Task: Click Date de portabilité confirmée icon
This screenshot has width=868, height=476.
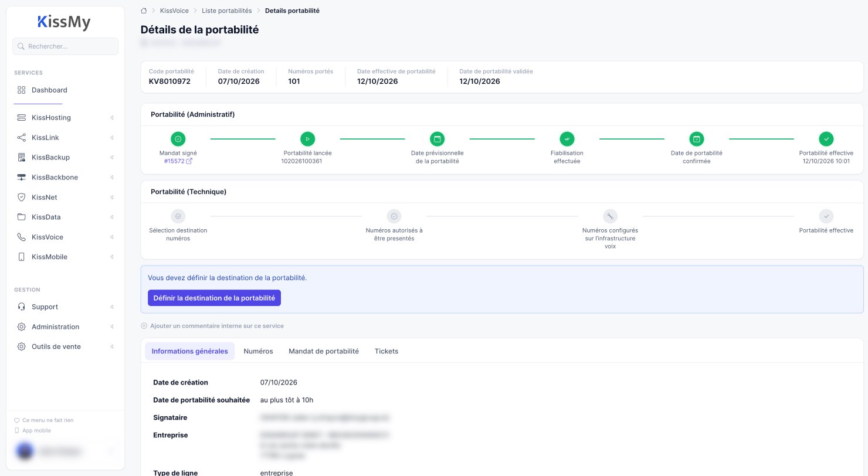Action: click(x=696, y=139)
